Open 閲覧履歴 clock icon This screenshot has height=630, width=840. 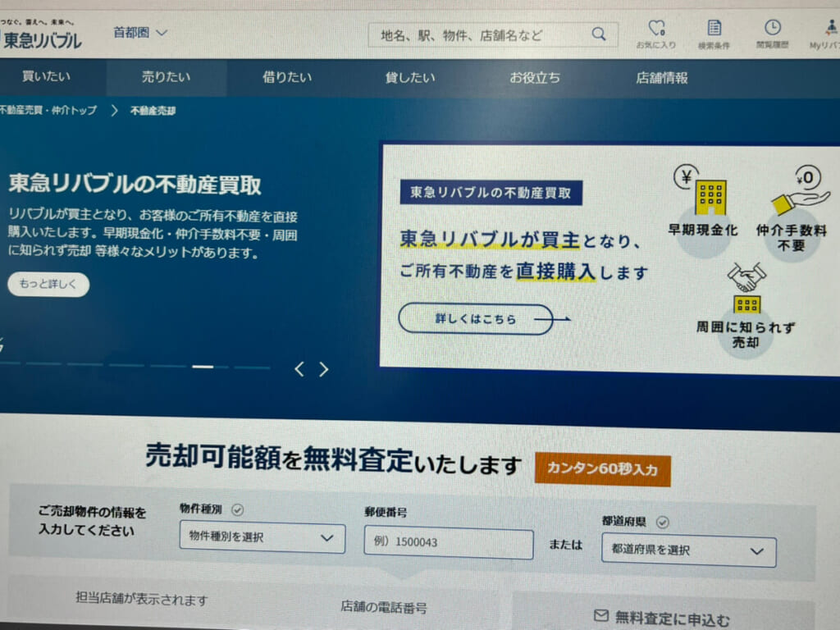click(x=772, y=34)
